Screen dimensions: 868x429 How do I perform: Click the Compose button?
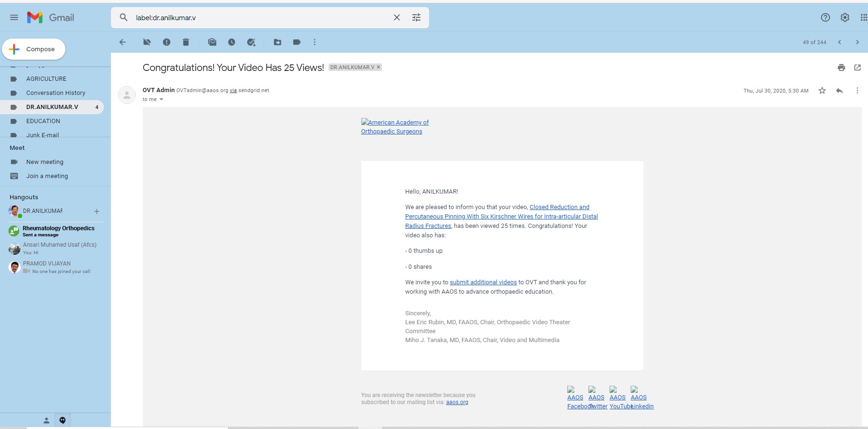[x=34, y=49]
